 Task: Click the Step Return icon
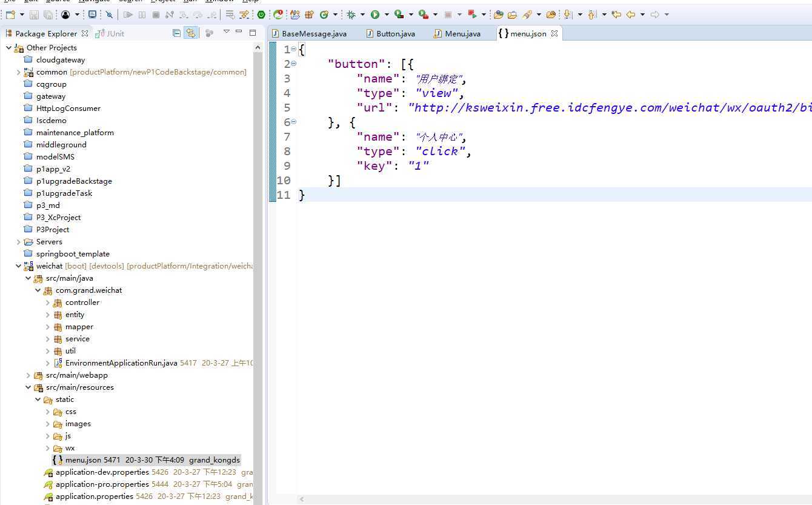tap(211, 15)
